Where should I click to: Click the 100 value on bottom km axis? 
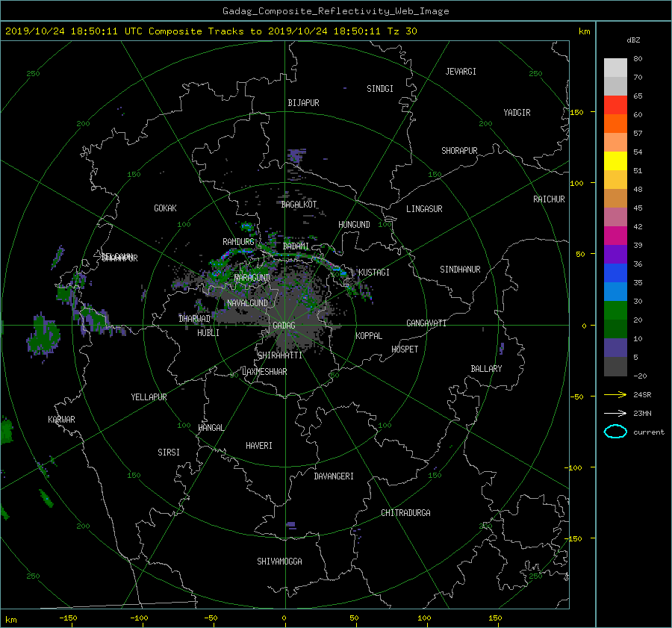pyautogui.click(x=424, y=618)
